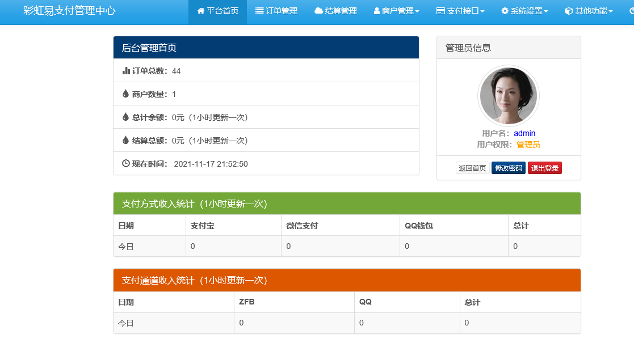634x364 pixels.
Task: Expand the 其他功能 dropdown
Action: pyautogui.click(x=589, y=11)
